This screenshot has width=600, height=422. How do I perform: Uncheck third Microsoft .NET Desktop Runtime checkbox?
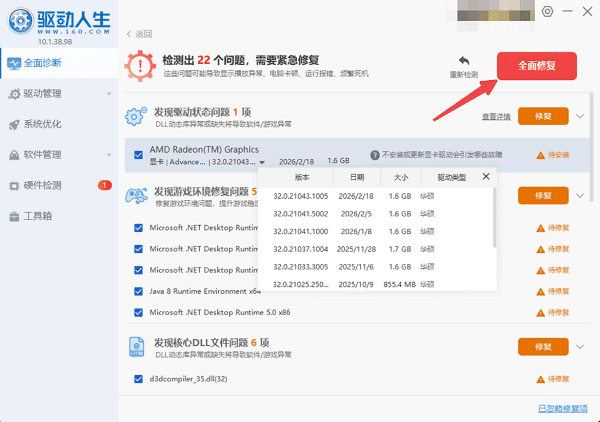[x=139, y=270]
